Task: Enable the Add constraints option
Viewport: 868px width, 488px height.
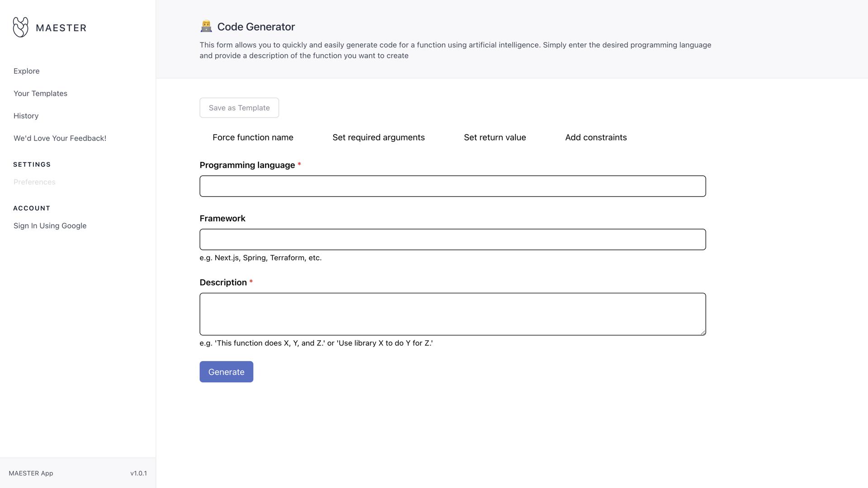Action: pos(595,137)
